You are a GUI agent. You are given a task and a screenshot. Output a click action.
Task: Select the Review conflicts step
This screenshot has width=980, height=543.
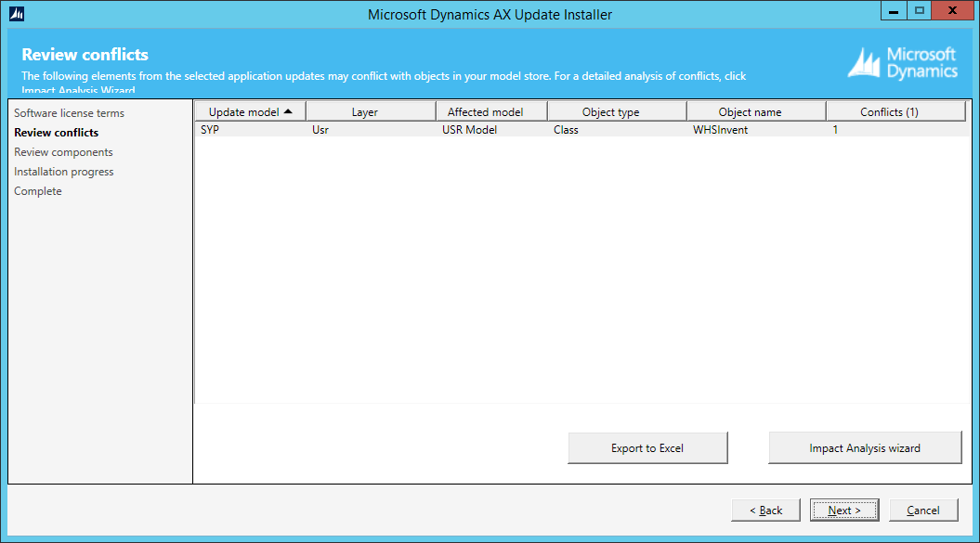point(57,133)
